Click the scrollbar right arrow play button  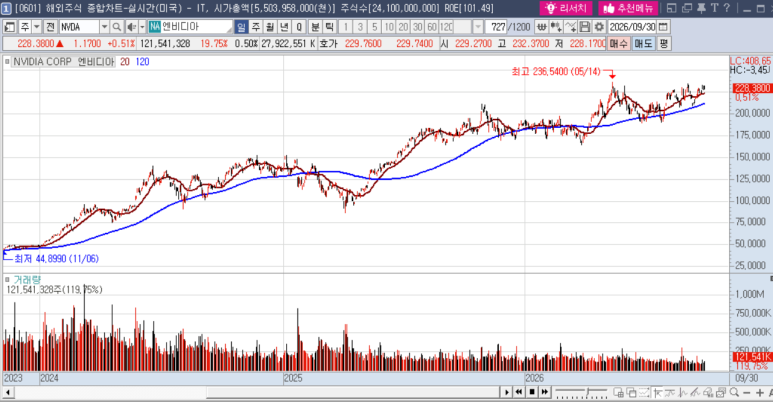(507, 393)
